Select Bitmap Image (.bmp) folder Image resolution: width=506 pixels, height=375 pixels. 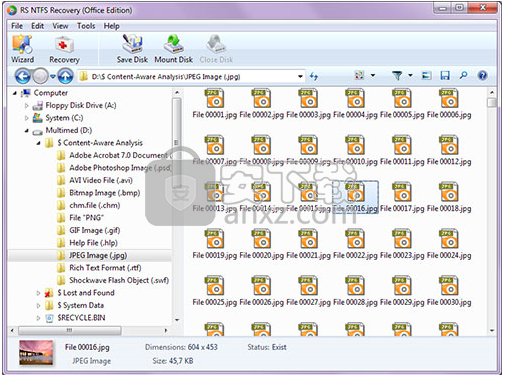pyautogui.click(x=98, y=193)
